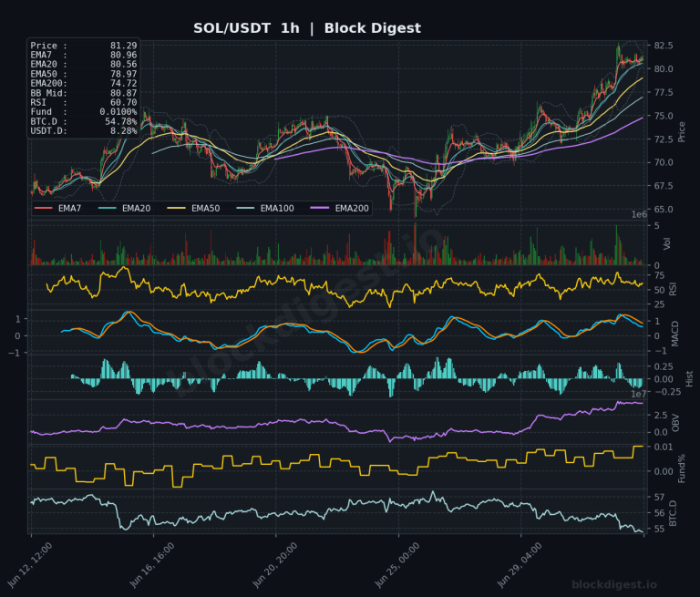Click the volume axis tick label 5
This screenshot has width=700, height=597.
[656, 226]
